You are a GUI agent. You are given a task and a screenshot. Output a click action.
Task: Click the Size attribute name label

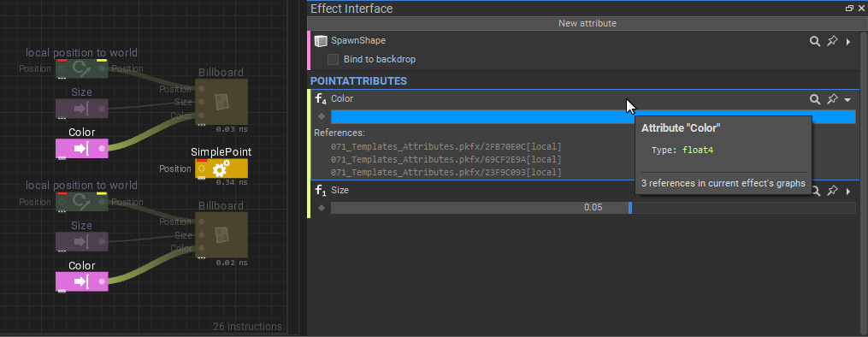(340, 191)
